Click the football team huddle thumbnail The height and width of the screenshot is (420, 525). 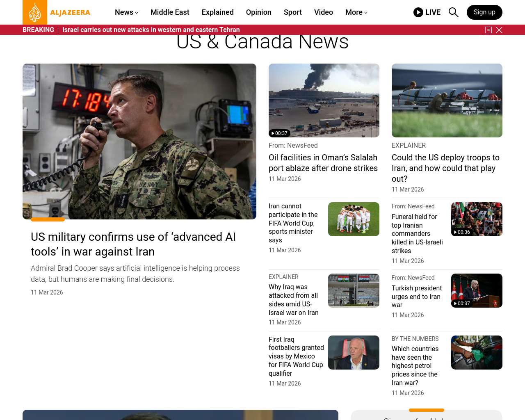point(353,219)
